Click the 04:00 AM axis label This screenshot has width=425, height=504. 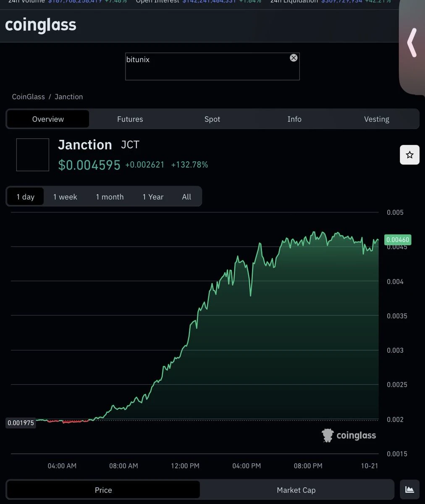click(62, 466)
